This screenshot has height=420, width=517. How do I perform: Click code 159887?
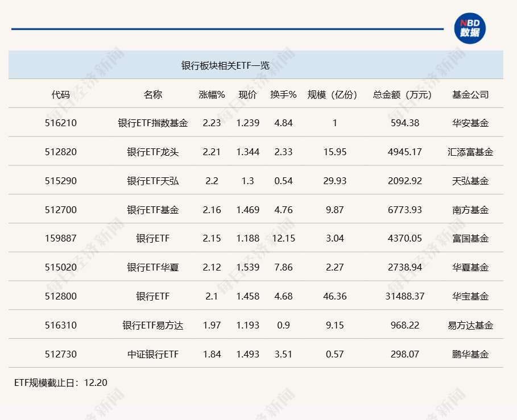coord(61,238)
